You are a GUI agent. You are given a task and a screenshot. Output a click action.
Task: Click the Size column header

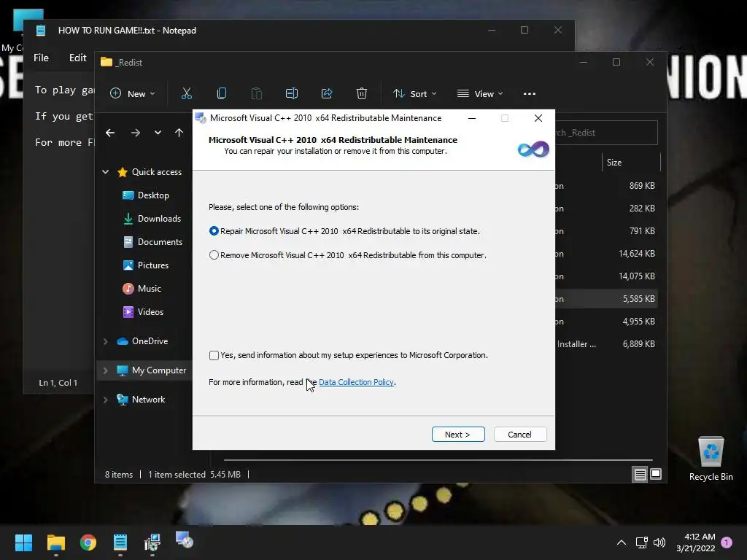(630, 163)
